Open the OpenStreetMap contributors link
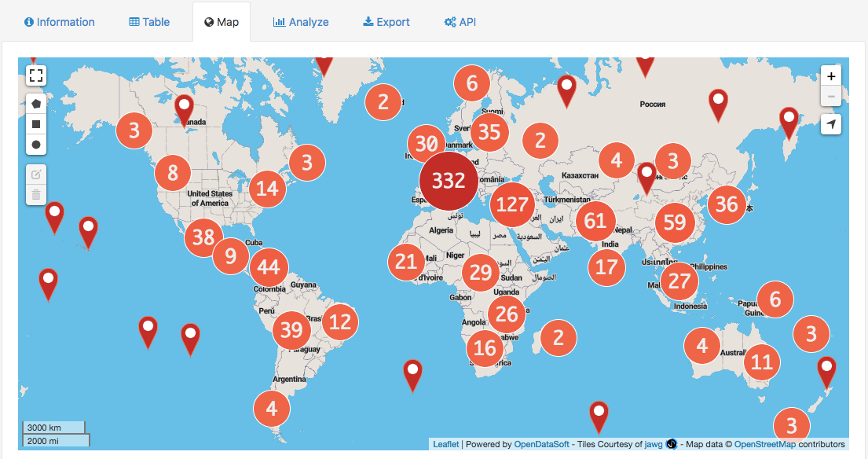Viewport: 868px width, 459px height. tap(767, 444)
